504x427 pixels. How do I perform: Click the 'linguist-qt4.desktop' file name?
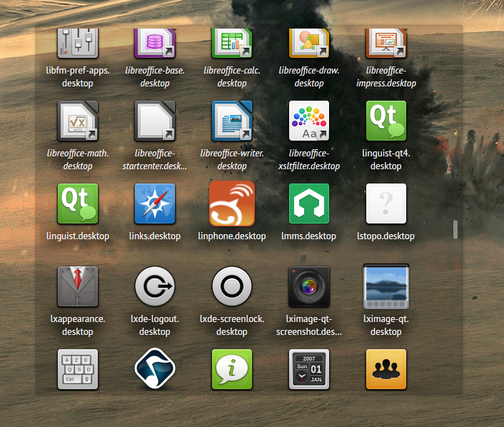(x=386, y=159)
